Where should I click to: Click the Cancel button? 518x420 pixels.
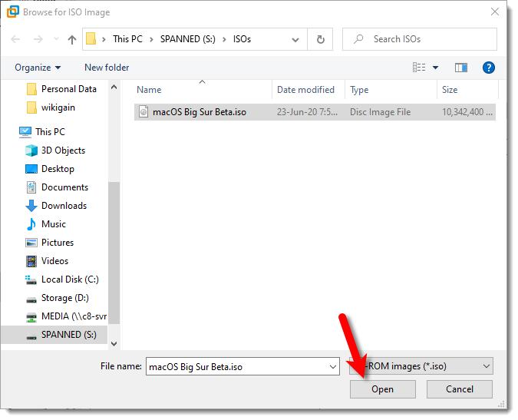(x=459, y=389)
